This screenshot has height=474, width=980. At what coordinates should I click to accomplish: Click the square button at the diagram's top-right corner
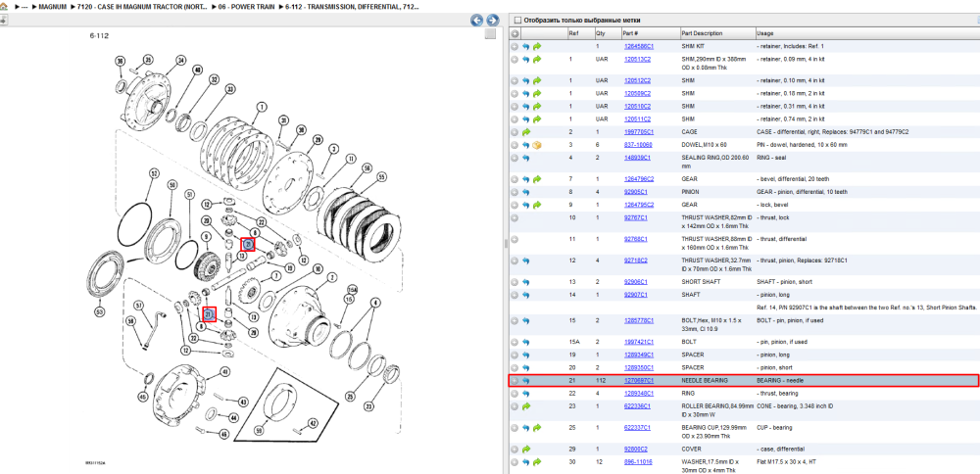(491, 33)
